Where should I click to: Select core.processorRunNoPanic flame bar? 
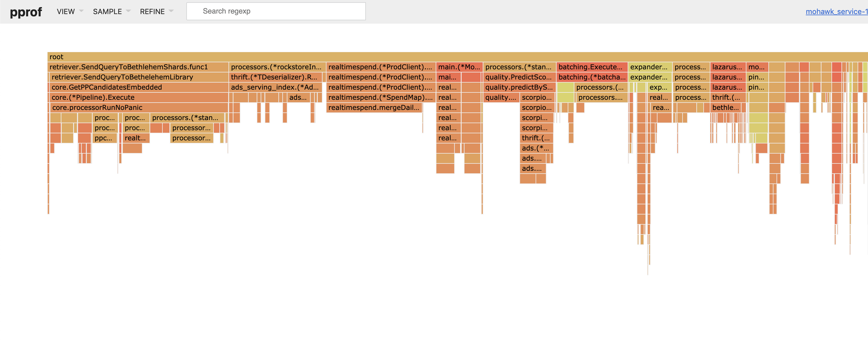(139, 107)
